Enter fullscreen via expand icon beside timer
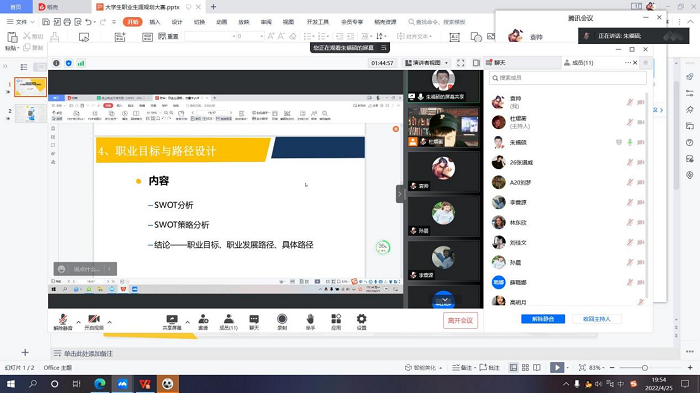Screen dimensions: 700x393 [461, 63]
